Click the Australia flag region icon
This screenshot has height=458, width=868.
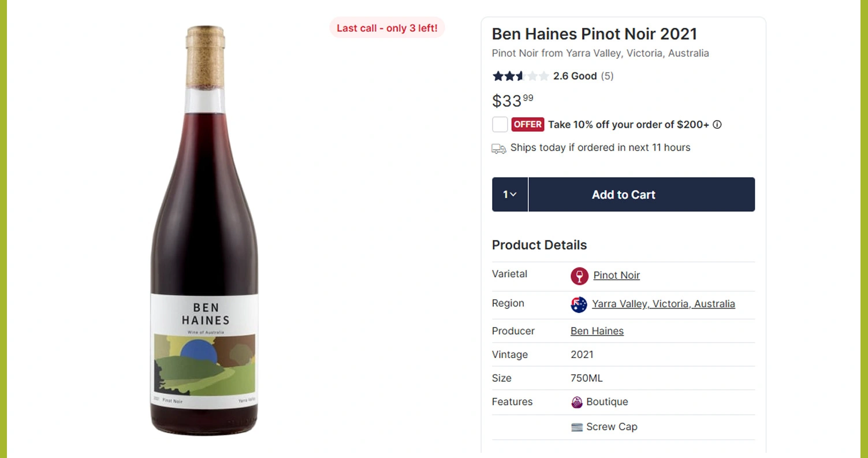[x=579, y=304]
